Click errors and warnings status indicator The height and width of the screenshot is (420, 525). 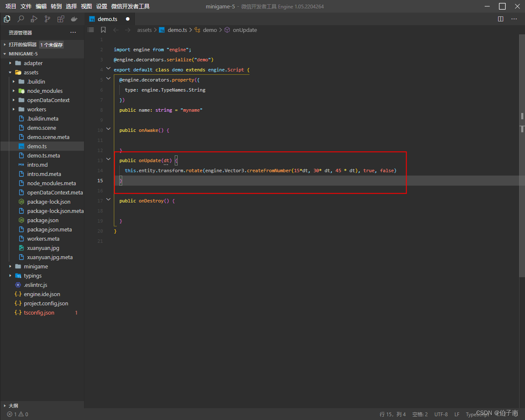click(18, 414)
